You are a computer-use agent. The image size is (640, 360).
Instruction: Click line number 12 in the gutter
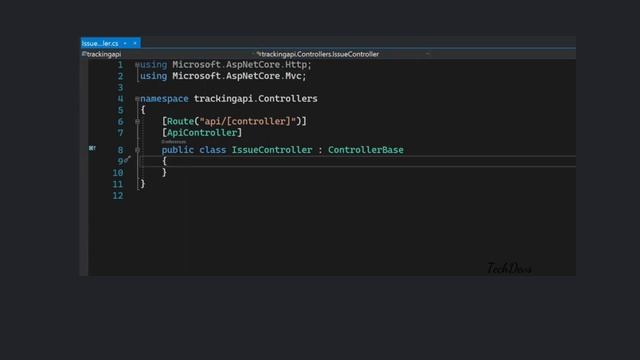(118, 196)
